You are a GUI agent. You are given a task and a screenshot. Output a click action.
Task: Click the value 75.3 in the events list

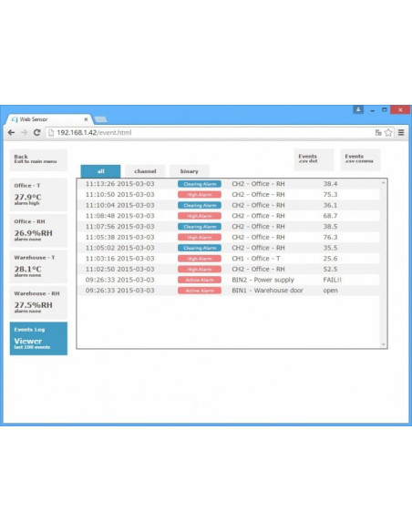[x=330, y=195]
